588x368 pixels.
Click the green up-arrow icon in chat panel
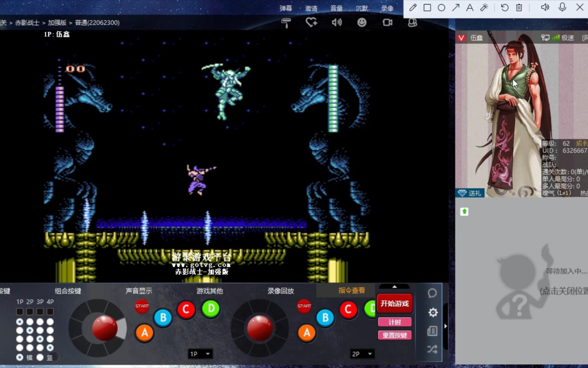click(464, 212)
